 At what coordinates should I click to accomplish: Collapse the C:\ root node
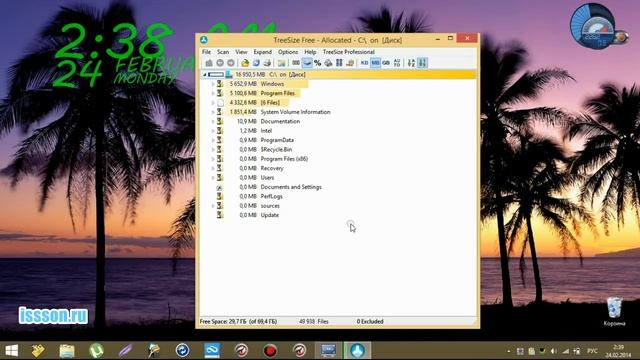(x=204, y=75)
